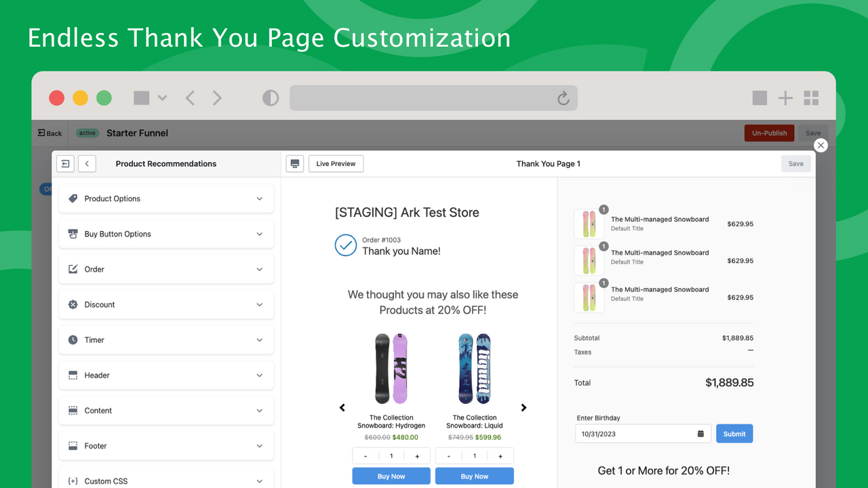Click Buy Now under Snowboard: Hydrogen
This screenshot has height=488, width=868.
click(391, 475)
